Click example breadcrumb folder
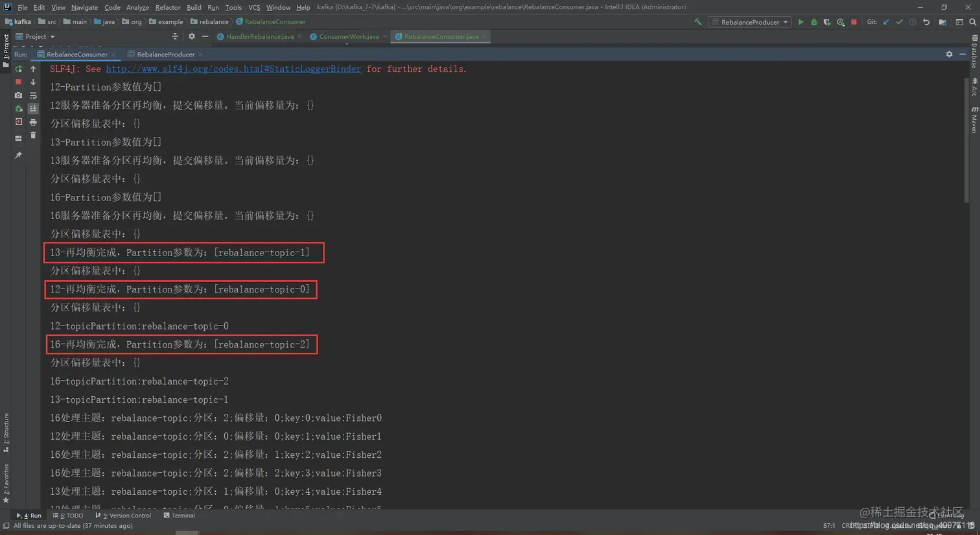 pyautogui.click(x=165, y=22)
